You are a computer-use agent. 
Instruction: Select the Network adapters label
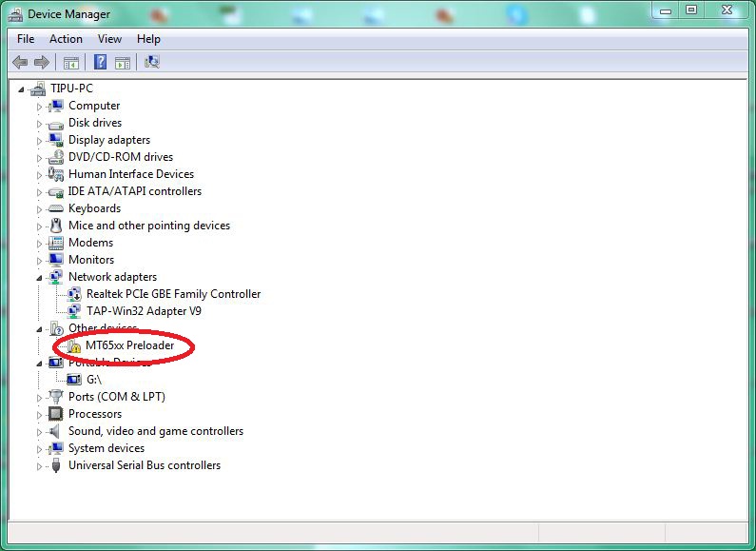point(113,277)
